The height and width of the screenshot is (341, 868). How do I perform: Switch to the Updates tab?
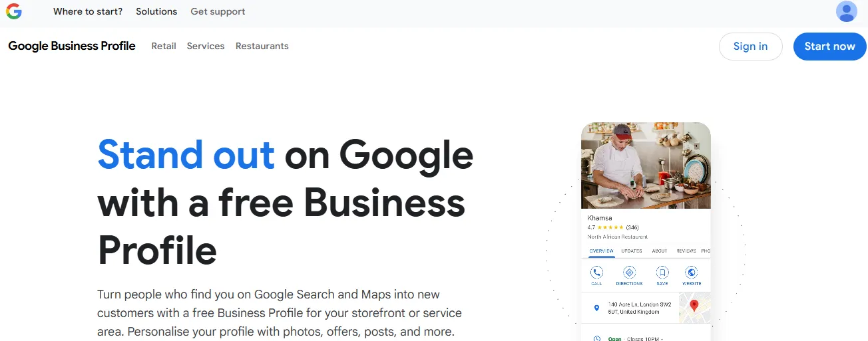[631, 251]
